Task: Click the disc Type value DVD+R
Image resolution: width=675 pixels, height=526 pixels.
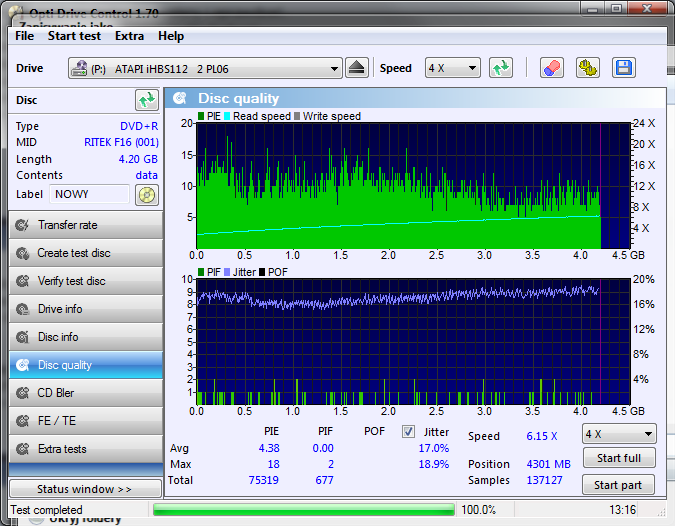Action: point(139,126)
